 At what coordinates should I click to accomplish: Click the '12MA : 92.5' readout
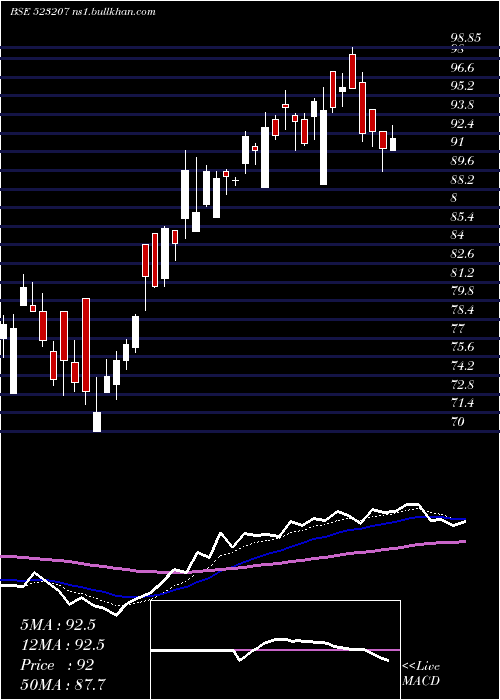tap(62, 645)
